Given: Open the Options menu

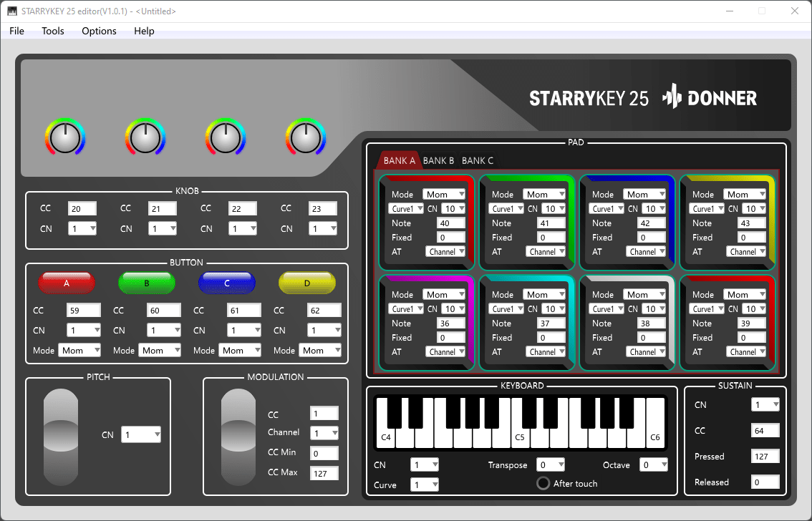Looking at the screenshot, I should tap(99, 31).
